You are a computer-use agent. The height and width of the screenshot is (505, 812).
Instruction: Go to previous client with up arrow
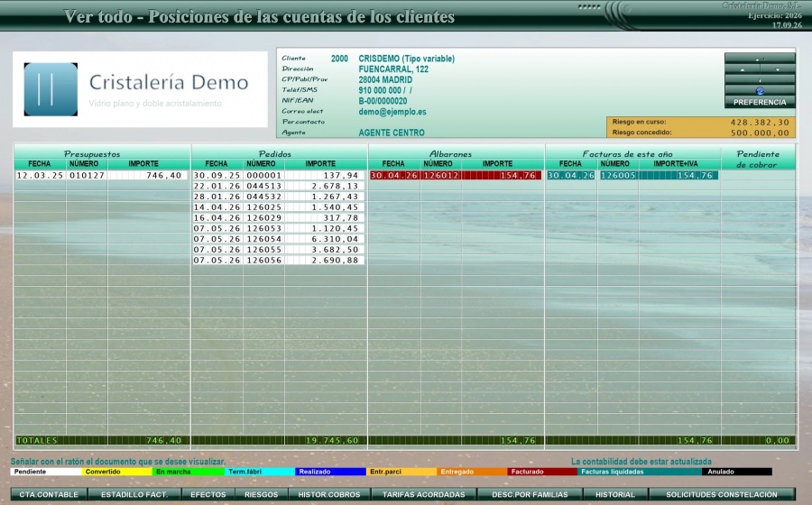click(x=743, y=69)
